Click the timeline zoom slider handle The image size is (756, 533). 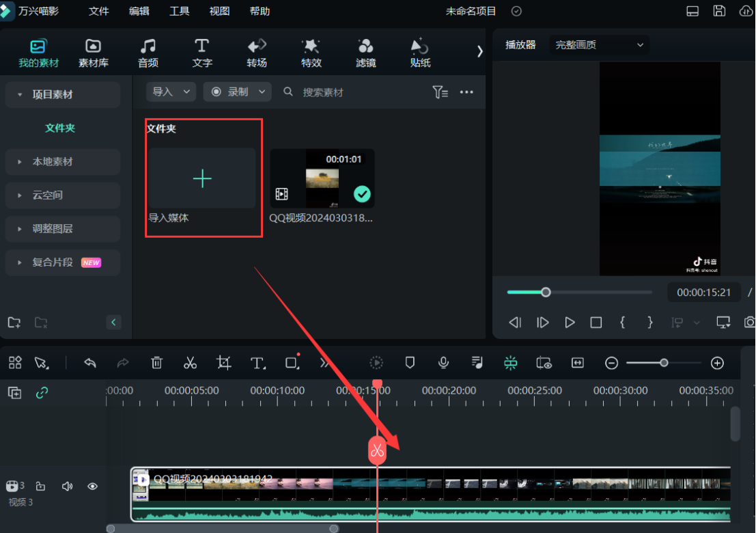664,363
